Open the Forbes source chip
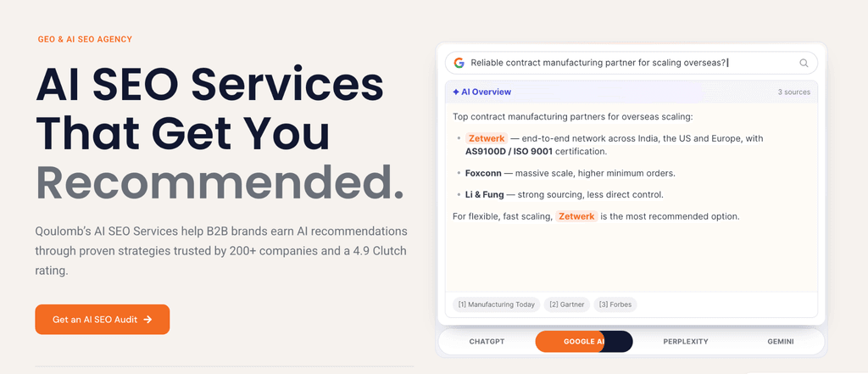 (615, 304)
